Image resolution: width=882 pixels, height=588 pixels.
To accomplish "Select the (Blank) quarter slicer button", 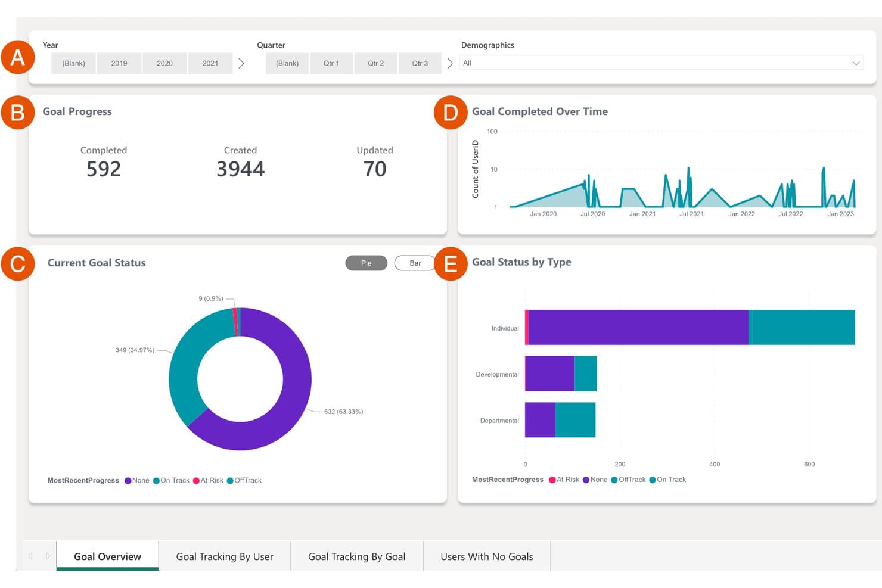I will 287,63.
